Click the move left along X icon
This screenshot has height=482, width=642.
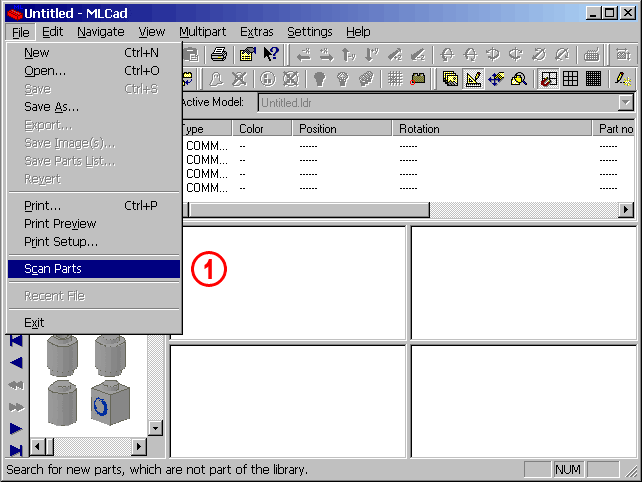coord(304,54)
